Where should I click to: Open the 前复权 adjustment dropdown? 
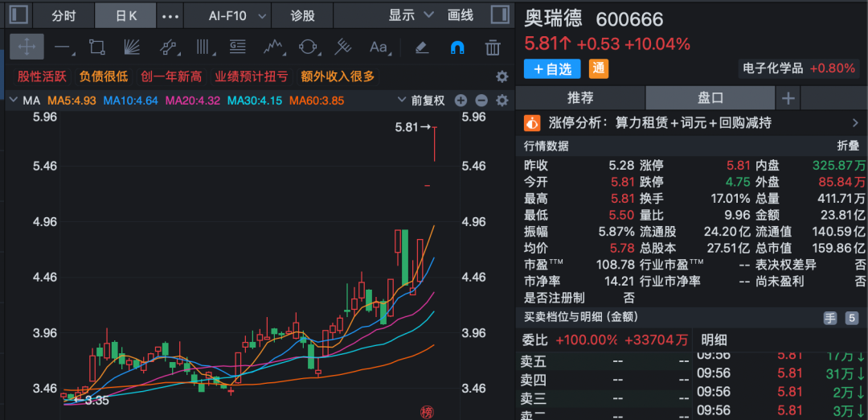click(x=423, y=101)
